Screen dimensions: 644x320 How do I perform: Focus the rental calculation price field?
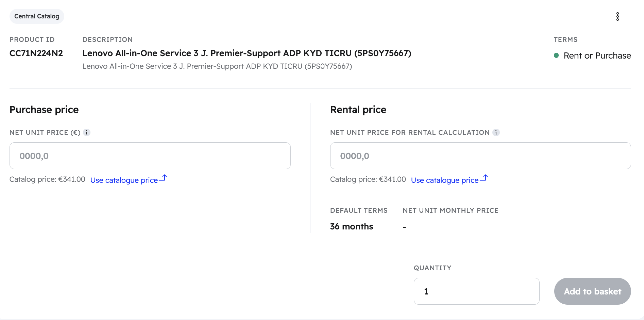tap(480, 156)
